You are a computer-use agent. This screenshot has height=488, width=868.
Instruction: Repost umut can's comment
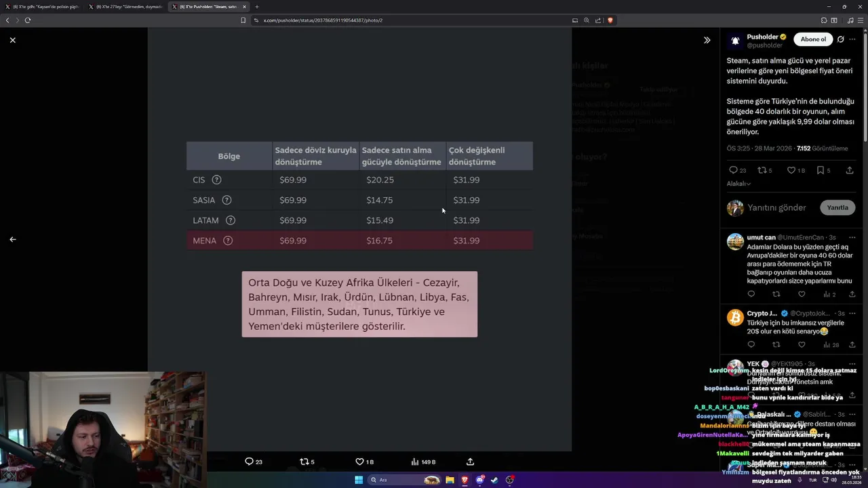click(x=776, y=294)
